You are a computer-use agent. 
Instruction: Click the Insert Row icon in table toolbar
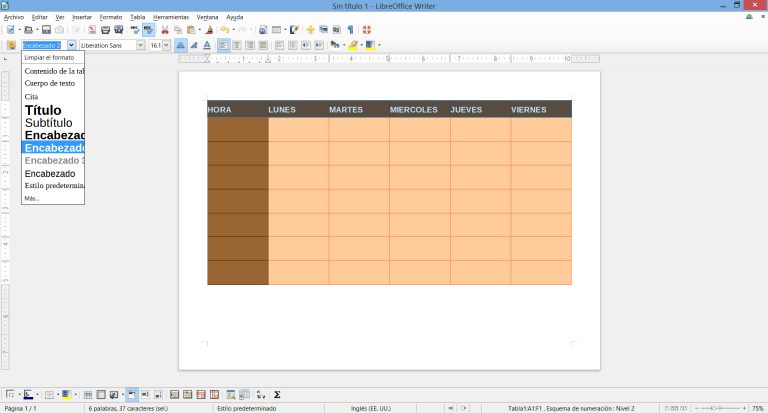(x=174, y=394)
